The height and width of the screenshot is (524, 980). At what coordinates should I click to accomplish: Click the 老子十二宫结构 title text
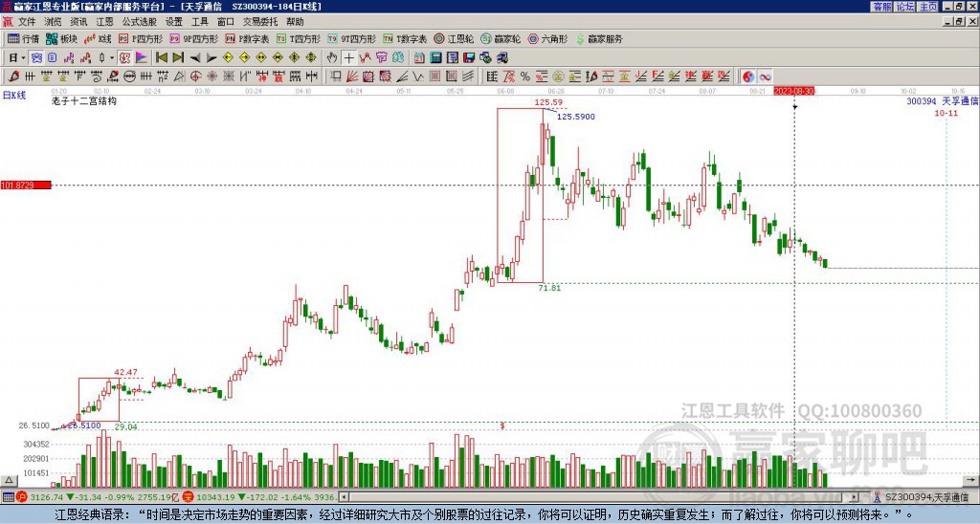pyautogui.click(x=84, y=100)
